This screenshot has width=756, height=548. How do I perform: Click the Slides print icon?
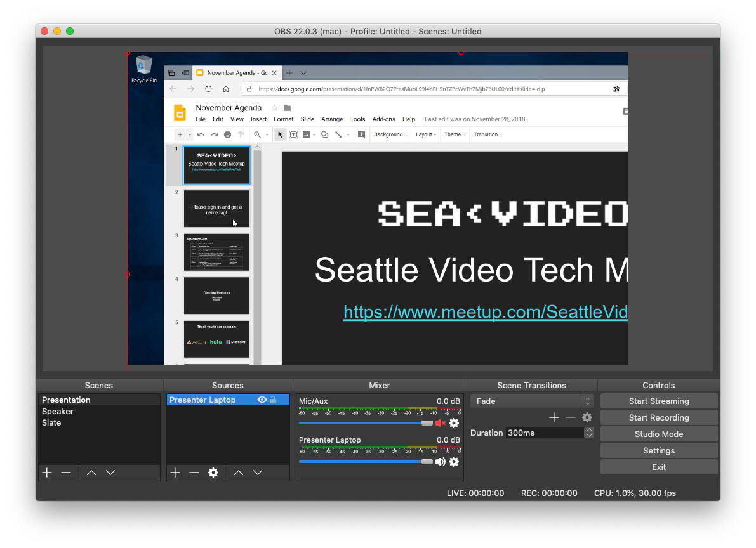[x=228, y=134]
